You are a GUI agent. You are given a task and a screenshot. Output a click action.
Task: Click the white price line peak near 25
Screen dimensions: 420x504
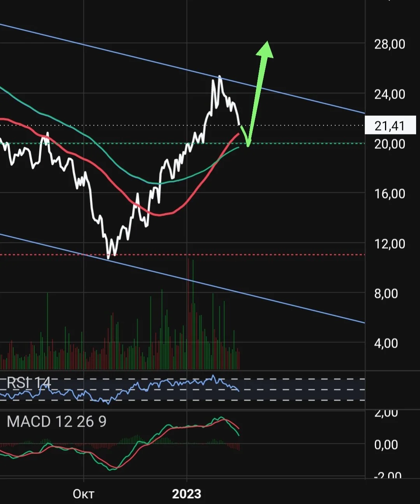[220, 77]
